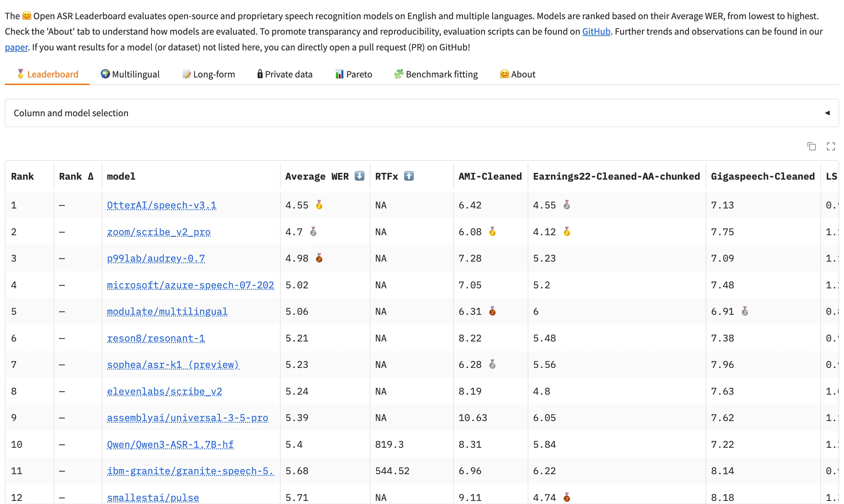844x504 pixels.
Task: Switch to the Leaderboard tab
Action: coord(47,74)
